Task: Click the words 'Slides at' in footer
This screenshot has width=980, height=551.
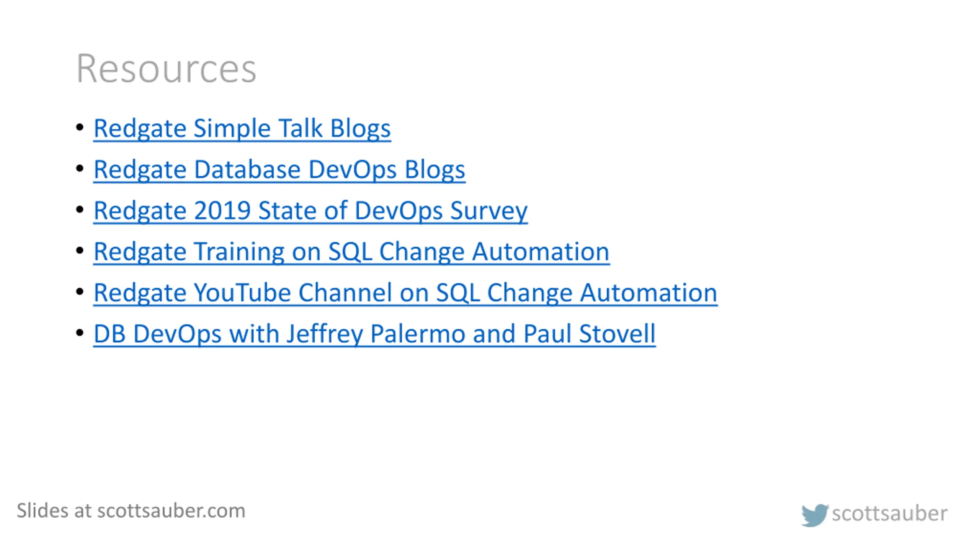Action: click(54, 511)
